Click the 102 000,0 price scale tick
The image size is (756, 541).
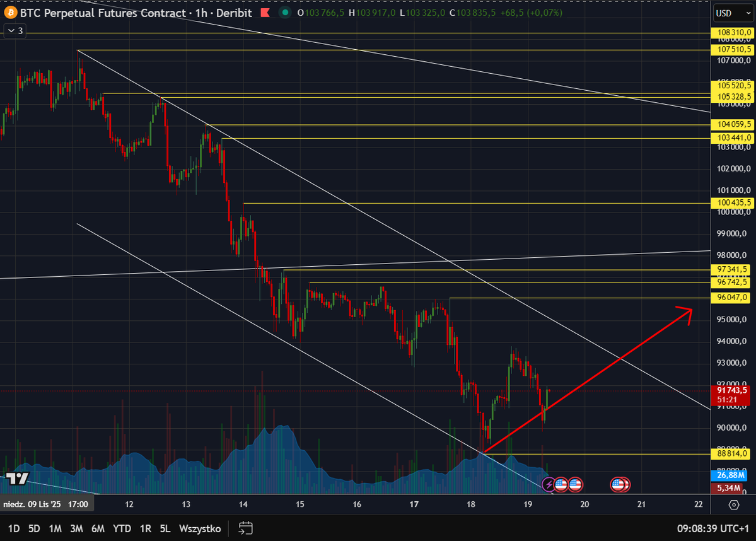[734, 169]
